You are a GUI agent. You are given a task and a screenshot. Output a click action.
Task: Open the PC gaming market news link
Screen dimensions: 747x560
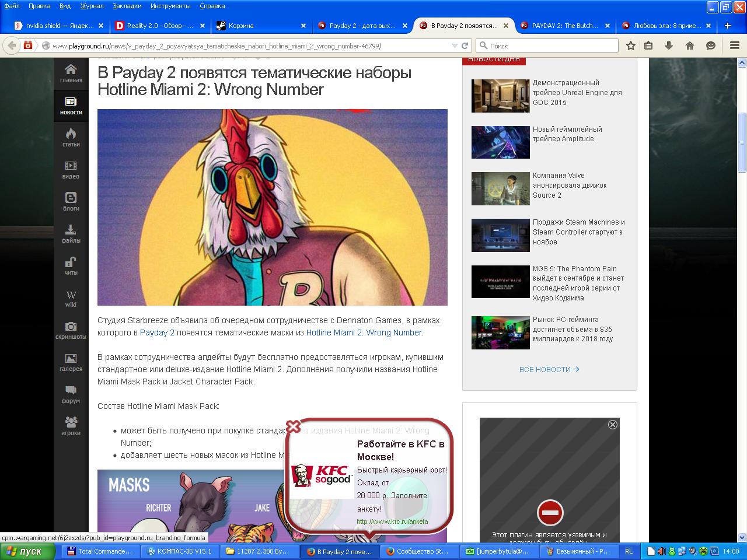click(x=573, y=330)
